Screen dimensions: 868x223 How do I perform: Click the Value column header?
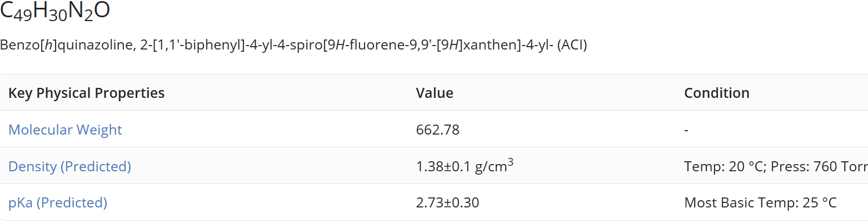(x=435, y=93)
